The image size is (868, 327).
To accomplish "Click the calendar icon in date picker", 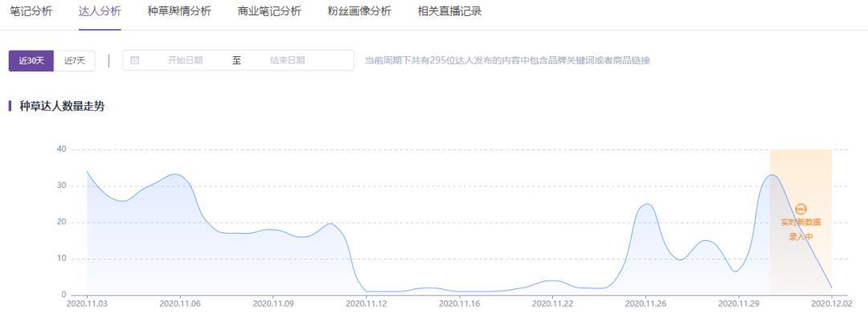I will [134, 60].
